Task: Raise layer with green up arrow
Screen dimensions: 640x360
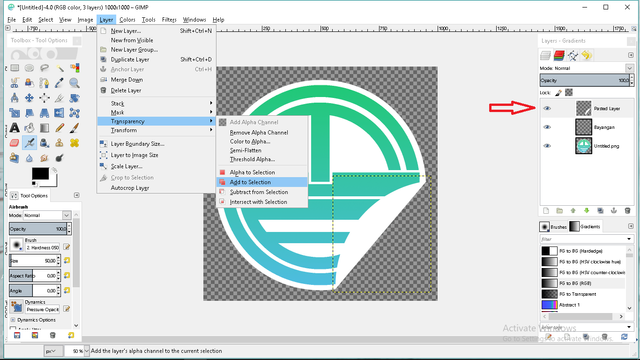Action: (x=573, y=211)
